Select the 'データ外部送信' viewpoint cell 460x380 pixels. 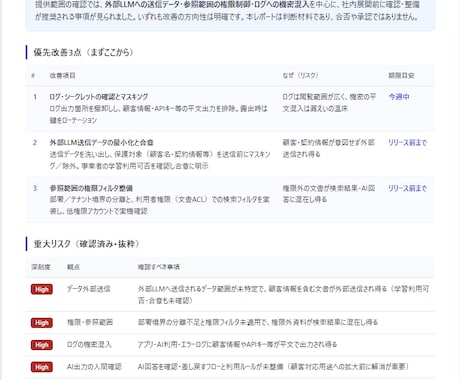tap(88, 289)
